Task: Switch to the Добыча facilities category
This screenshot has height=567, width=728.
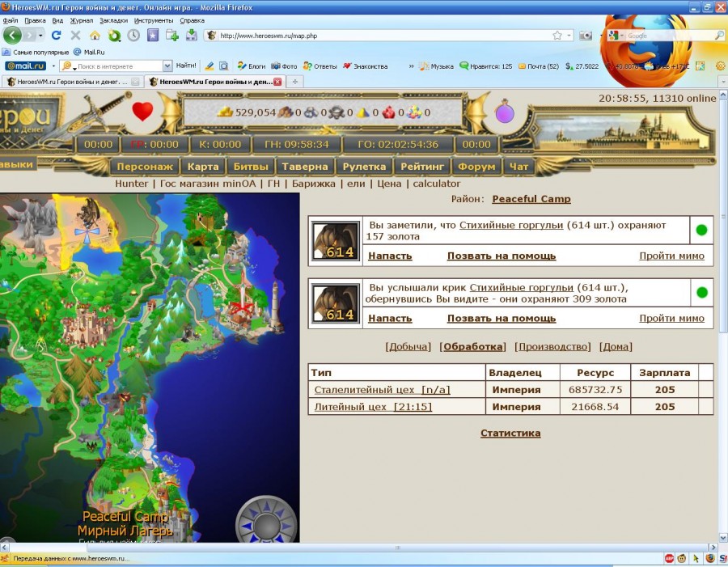Action: (x=408, y=346)
